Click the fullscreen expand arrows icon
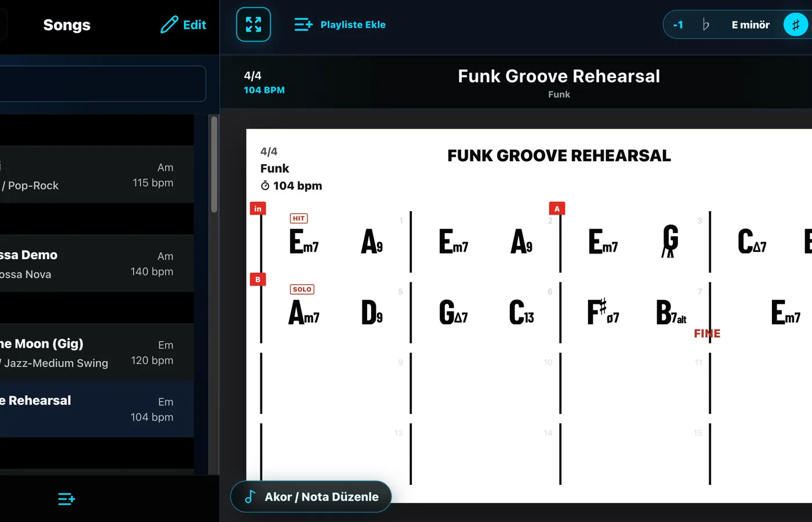Screen dimensions: 812x522 click(x=253, y=24)
